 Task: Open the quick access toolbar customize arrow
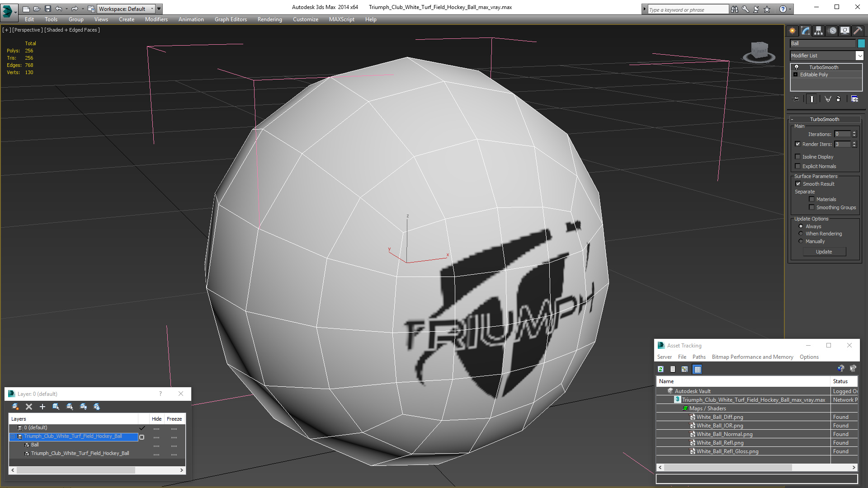pos(159,9)
